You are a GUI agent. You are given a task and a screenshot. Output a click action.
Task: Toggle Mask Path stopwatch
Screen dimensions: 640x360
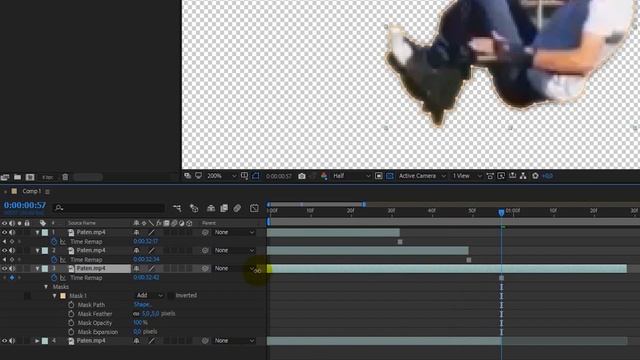click(71, 305)
